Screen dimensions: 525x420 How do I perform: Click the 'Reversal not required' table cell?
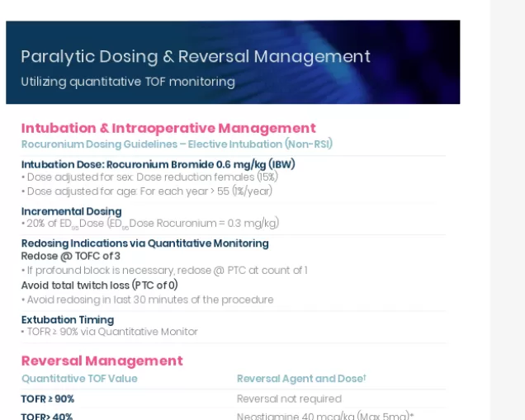(289, 399)
